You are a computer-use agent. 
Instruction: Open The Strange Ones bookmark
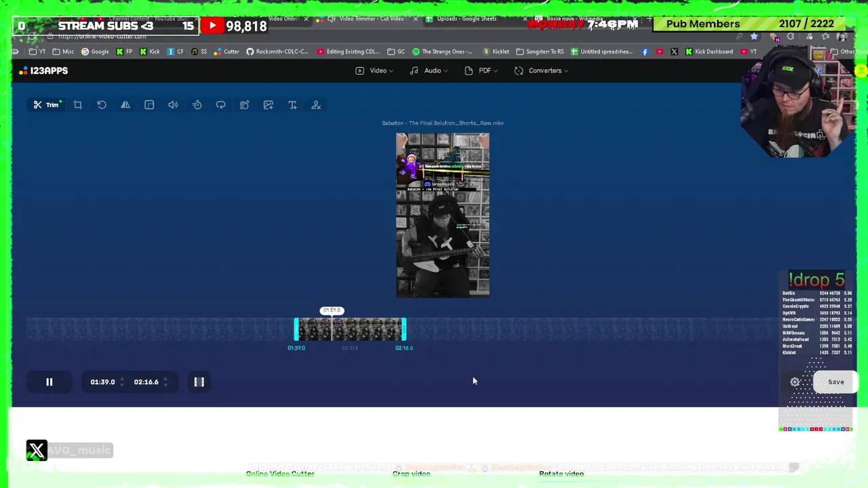(442, 52)
